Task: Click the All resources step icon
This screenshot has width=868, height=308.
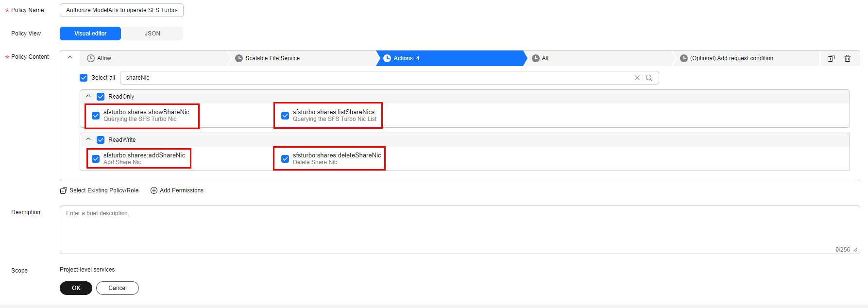Action: point(536,58)
